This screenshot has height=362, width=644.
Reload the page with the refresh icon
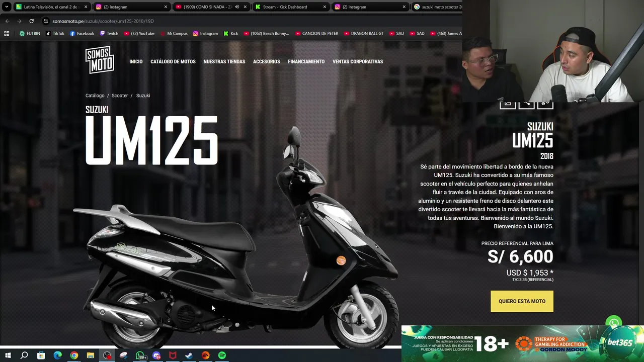[31, 21]
